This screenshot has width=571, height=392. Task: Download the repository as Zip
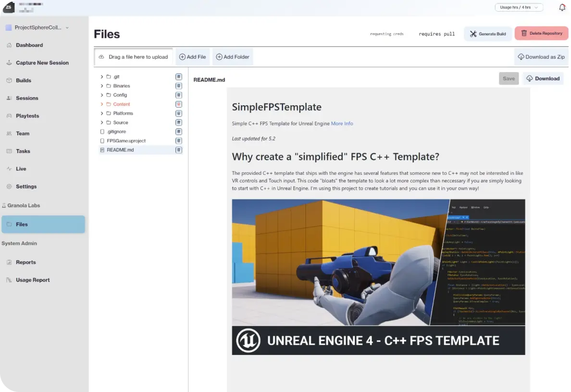pos(541,56)
